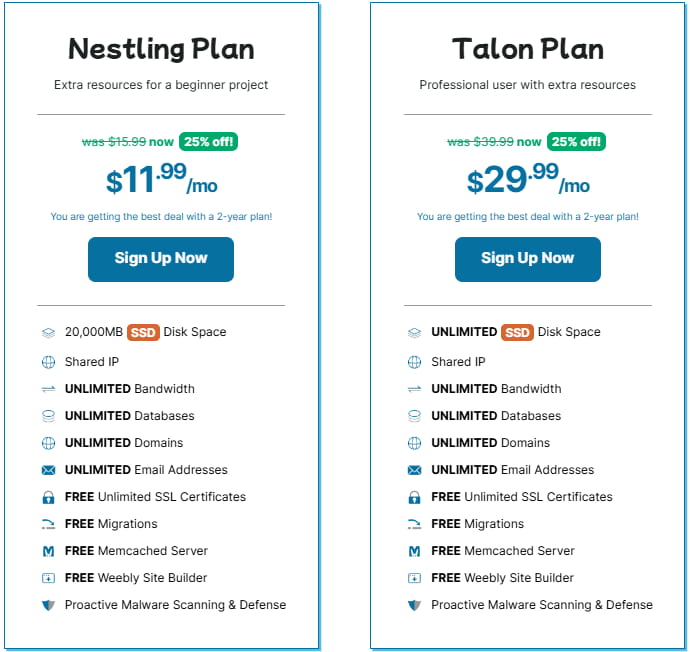Click the orange SSD badge in Nestling Plan
This screenshot has height=652, width=690.
(144, 333)
